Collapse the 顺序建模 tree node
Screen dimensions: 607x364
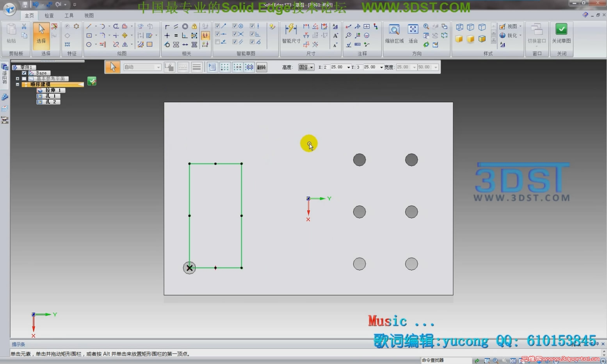click(18, 84)
